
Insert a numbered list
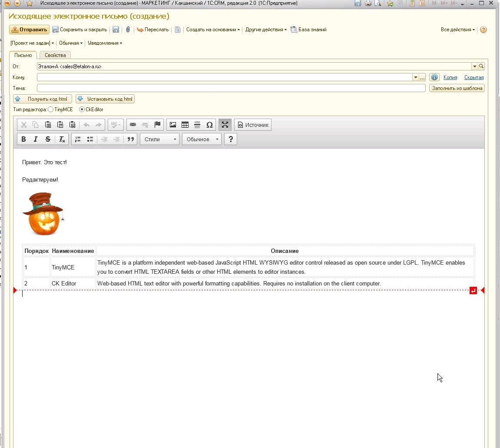(78, 139)
